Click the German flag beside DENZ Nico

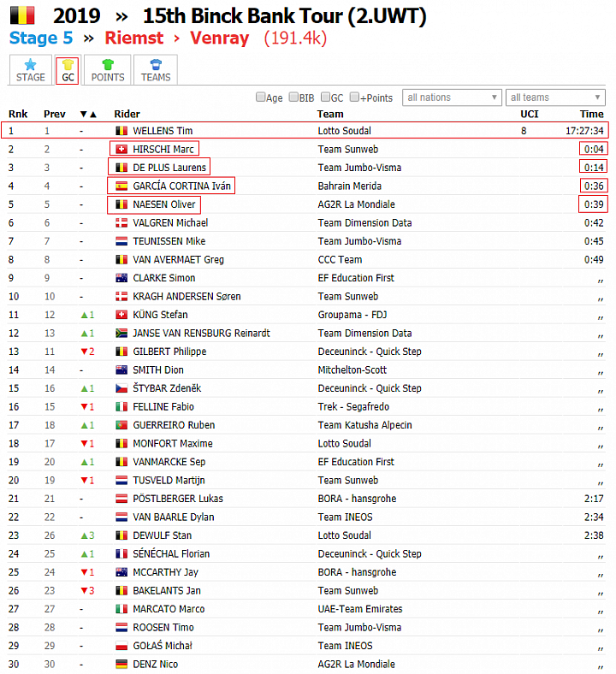click(121, 664)
